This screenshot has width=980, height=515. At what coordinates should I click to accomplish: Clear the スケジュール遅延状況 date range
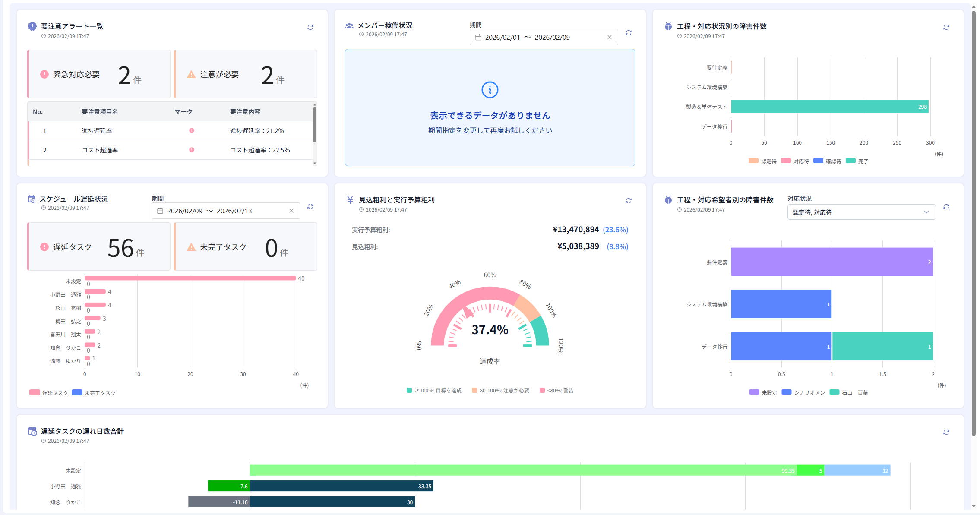(291, 211)
